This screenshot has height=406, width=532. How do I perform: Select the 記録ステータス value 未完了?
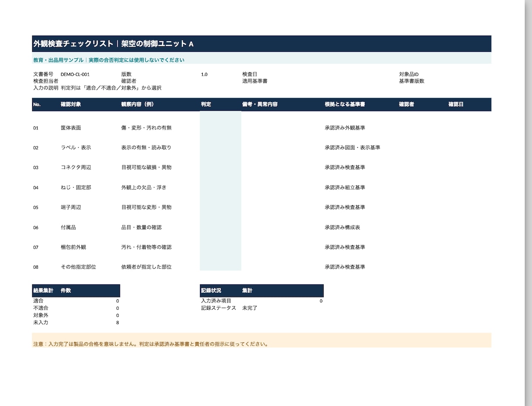point(250,308)
